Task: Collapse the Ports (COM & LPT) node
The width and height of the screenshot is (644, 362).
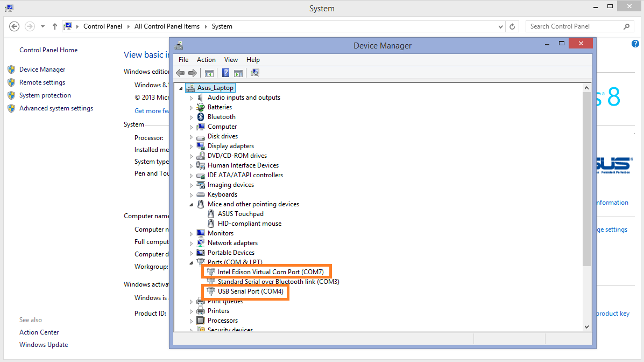Action: tap(191, 262)
